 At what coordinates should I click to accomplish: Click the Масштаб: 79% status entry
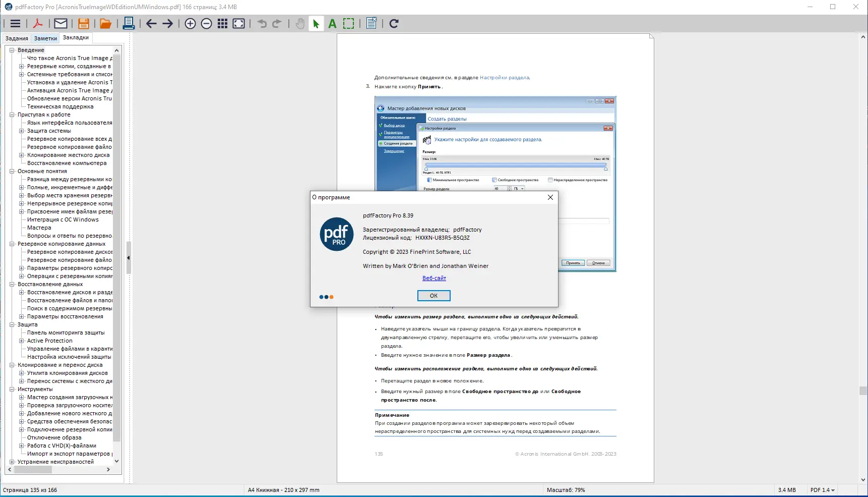[x=566, y=490]
